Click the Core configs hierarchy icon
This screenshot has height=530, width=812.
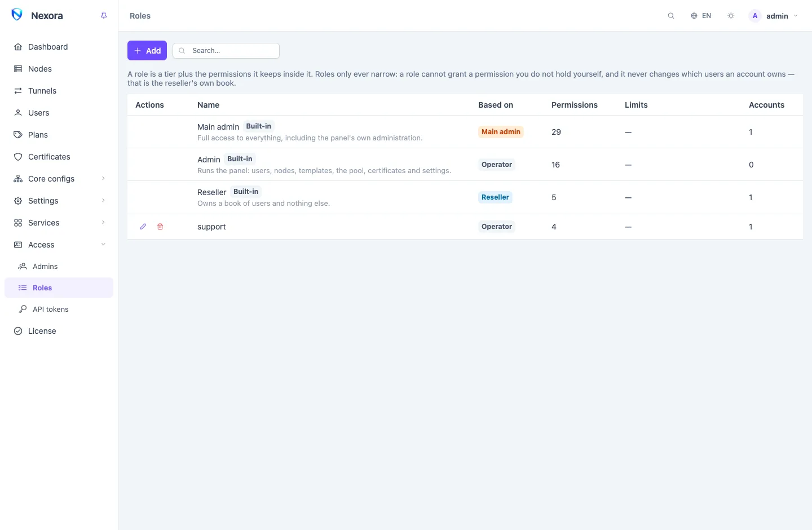pyautogui.click(x=18, y=179)
